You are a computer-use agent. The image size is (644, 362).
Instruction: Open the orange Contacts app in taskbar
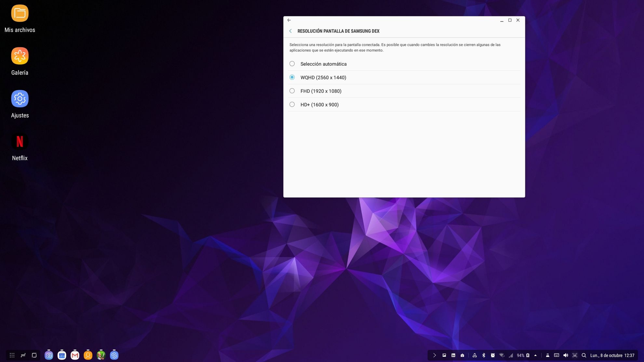[88, 355]
